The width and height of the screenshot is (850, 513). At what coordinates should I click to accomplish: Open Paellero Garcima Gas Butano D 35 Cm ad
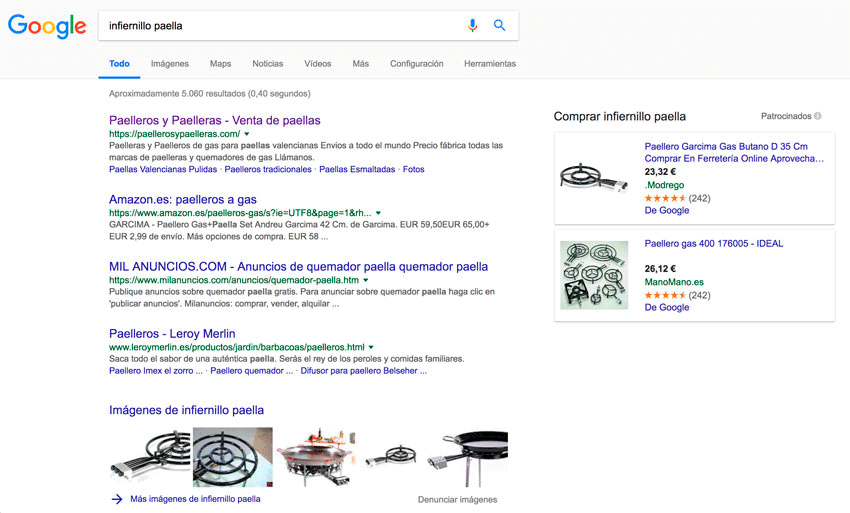[x=734, y=152]
